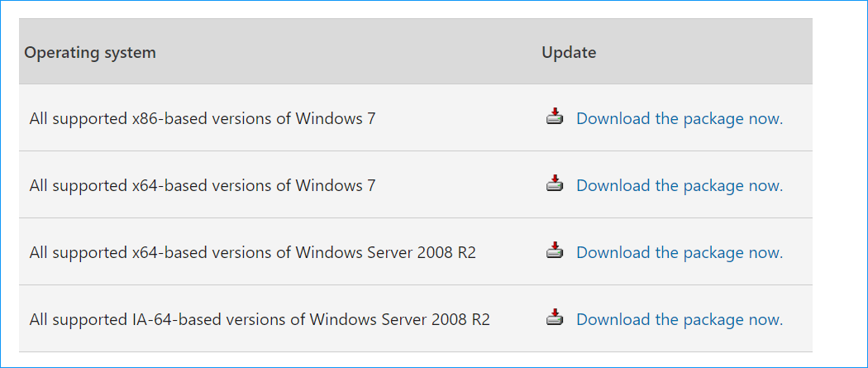Click the word "x86-based" in the first row
The width and height of the screenshot is (868, 368).
point(165,118)
